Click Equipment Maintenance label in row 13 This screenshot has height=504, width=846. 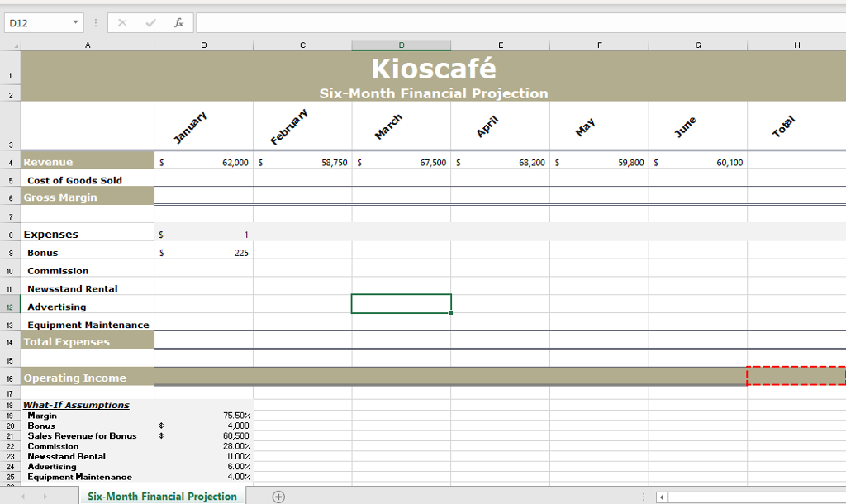[88, 325]
